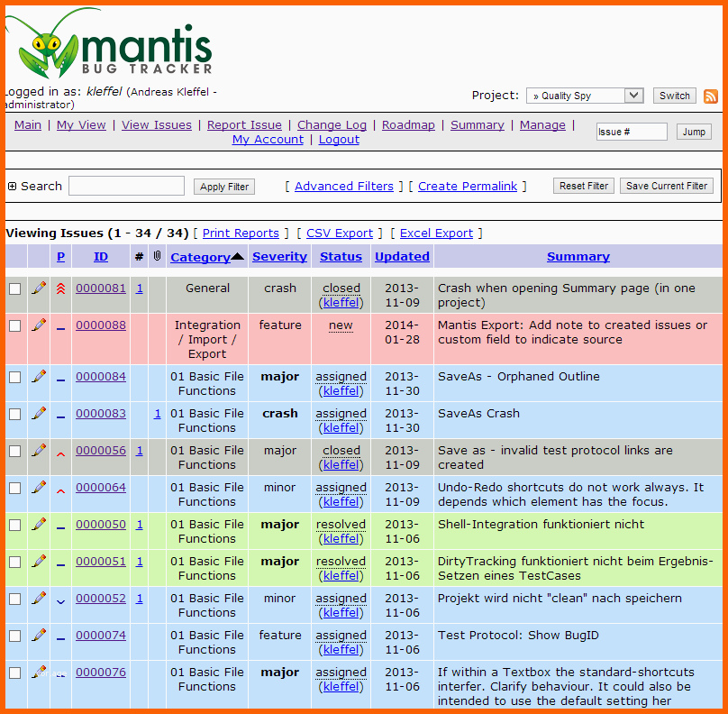Click the paperclip attachment column header icon
The image size is (728, 714).
click(x=157, y=257)
